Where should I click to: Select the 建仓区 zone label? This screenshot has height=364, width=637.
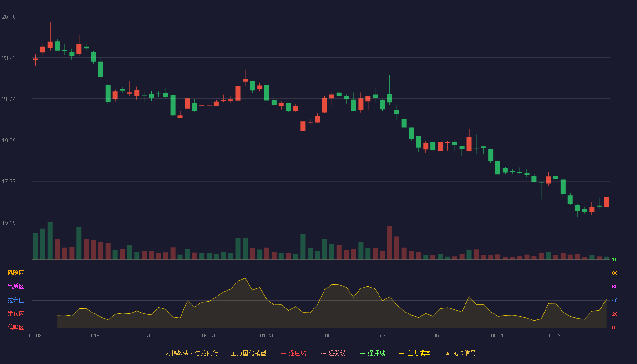(x=15, y=314)
